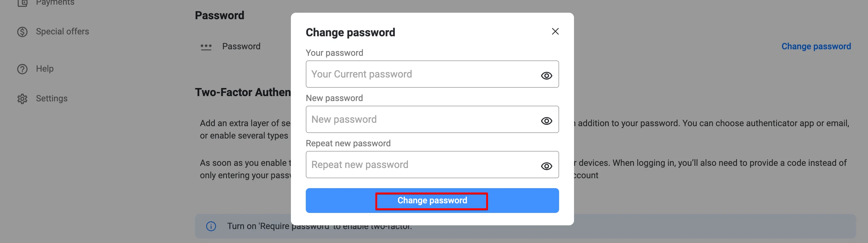Select Payments label in the sidebar
868x243 pixels.
pos(55,3)
